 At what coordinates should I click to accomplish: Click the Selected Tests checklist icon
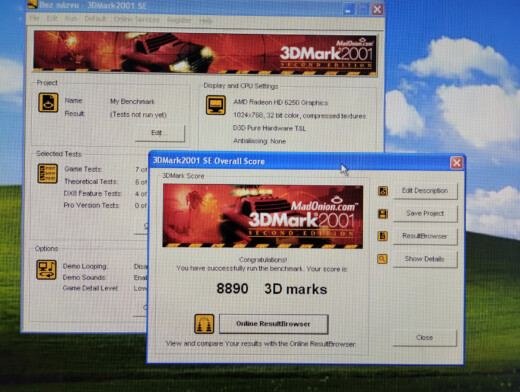pyautogui.click(x=47, y=173)
